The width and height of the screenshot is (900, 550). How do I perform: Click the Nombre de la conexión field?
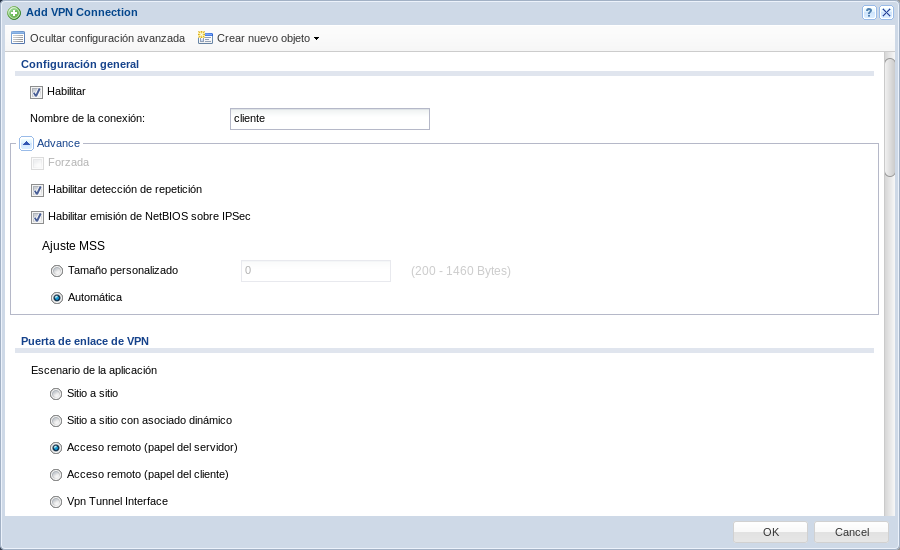[329, 119]
